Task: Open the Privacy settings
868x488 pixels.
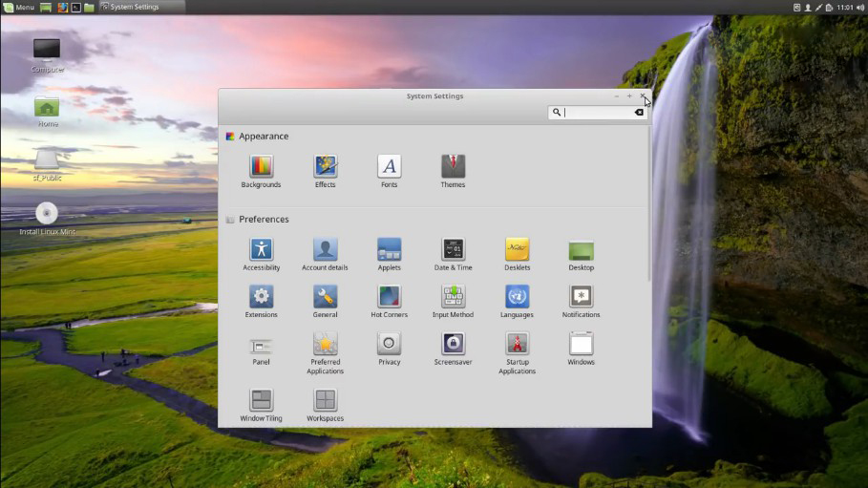Action: click(390, 349)
